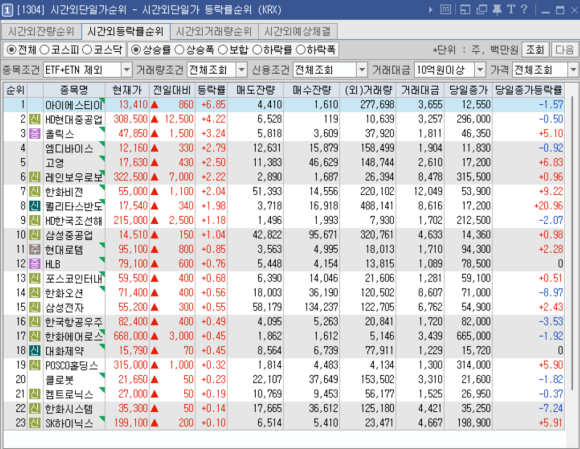The height and width of the screenshot is (449, 580).
Task: Click the dark 신 badge beside 퀄리타스반도
Action: pos(35,206)
